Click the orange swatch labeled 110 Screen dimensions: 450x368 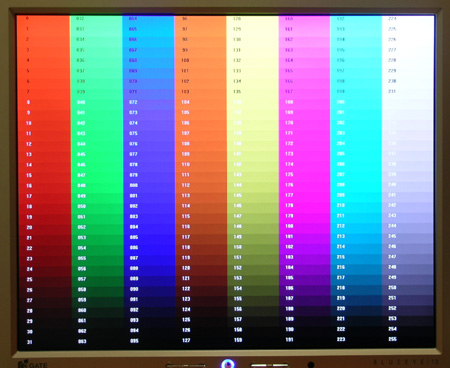pos(201,164)
